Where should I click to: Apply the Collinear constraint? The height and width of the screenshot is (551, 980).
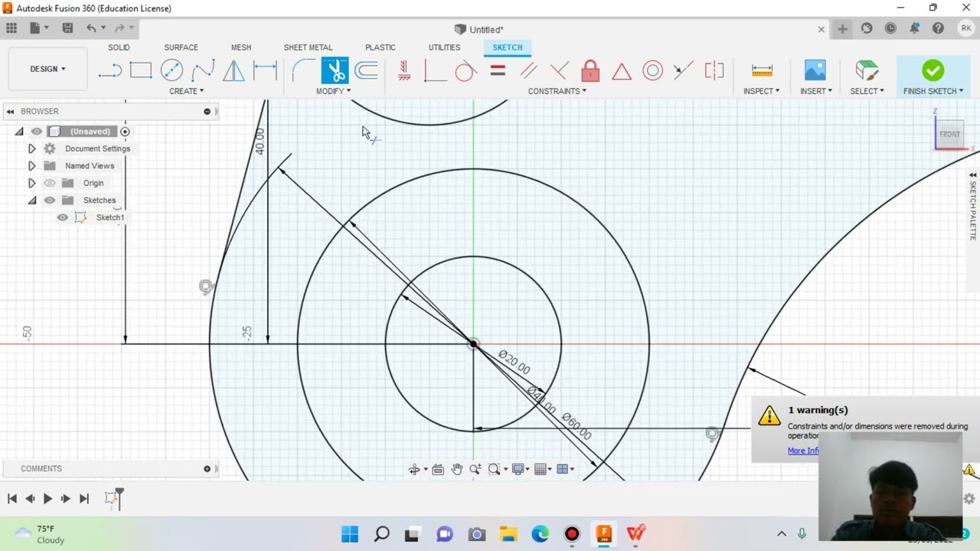pyautogui.click(x=683, y=71)
